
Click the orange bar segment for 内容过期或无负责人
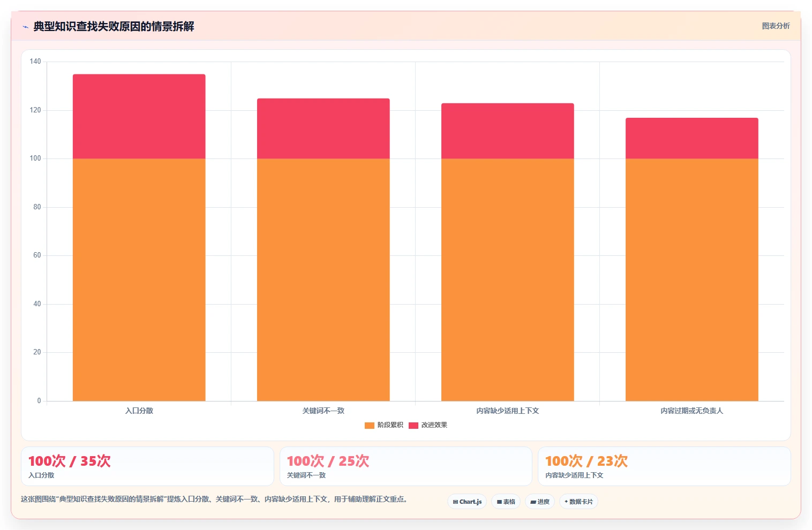tap(692, 279)
